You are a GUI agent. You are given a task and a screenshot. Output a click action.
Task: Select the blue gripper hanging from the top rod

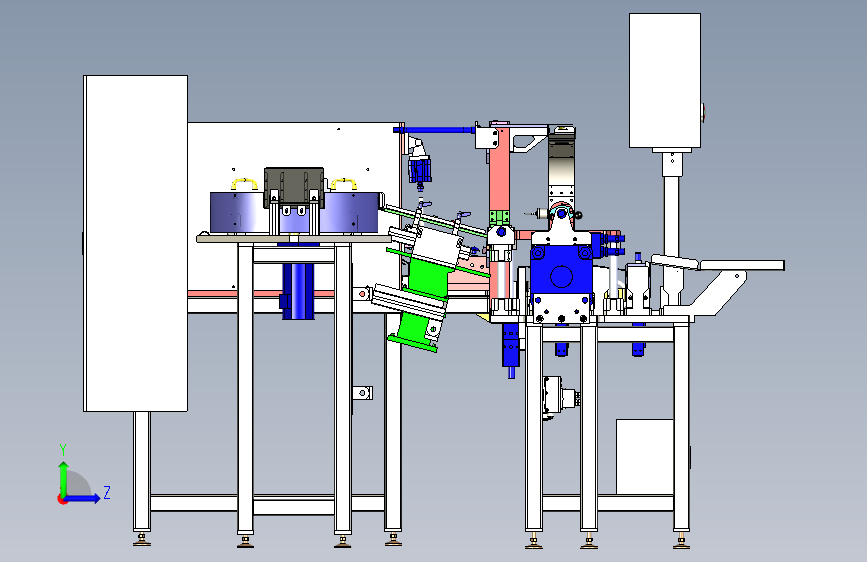[x=420, y=170]
